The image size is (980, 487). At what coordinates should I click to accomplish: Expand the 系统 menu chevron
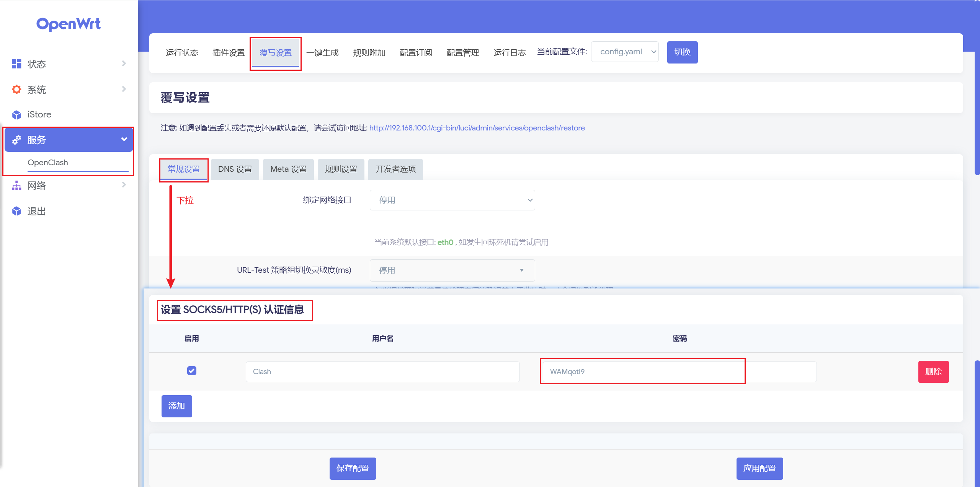tap(124, 89)
